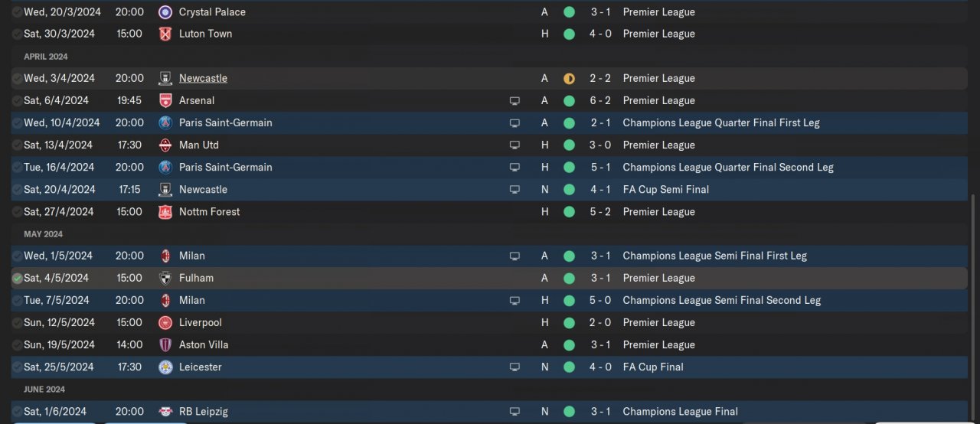This screenshot has height=424, width=980.
Task: Toggle the checkmark on Fulham fixture row
Action: 17,279
